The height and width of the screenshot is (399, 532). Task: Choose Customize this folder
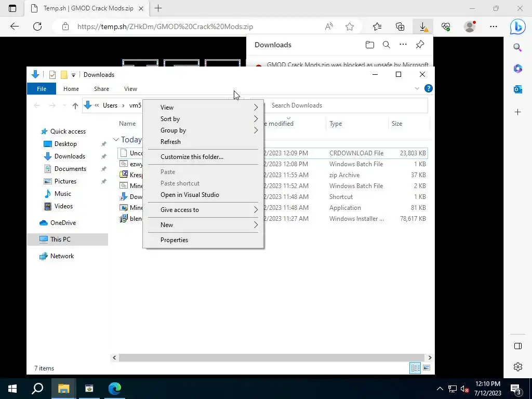click(x=203, y=157)
